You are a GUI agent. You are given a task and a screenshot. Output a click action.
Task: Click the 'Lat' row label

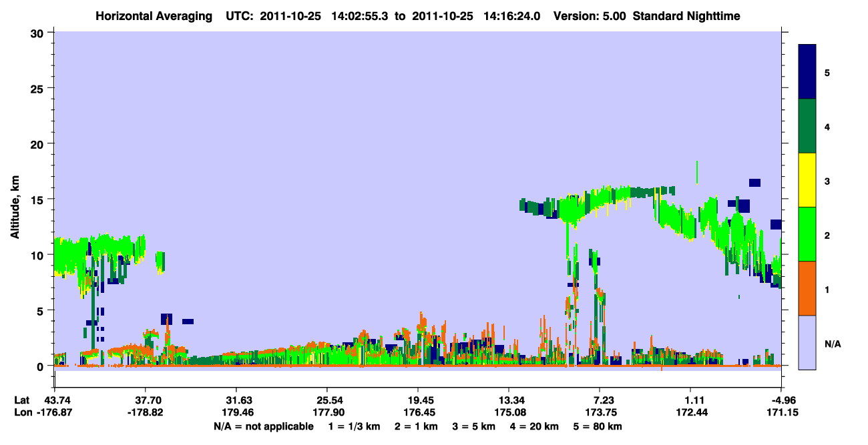21,400
